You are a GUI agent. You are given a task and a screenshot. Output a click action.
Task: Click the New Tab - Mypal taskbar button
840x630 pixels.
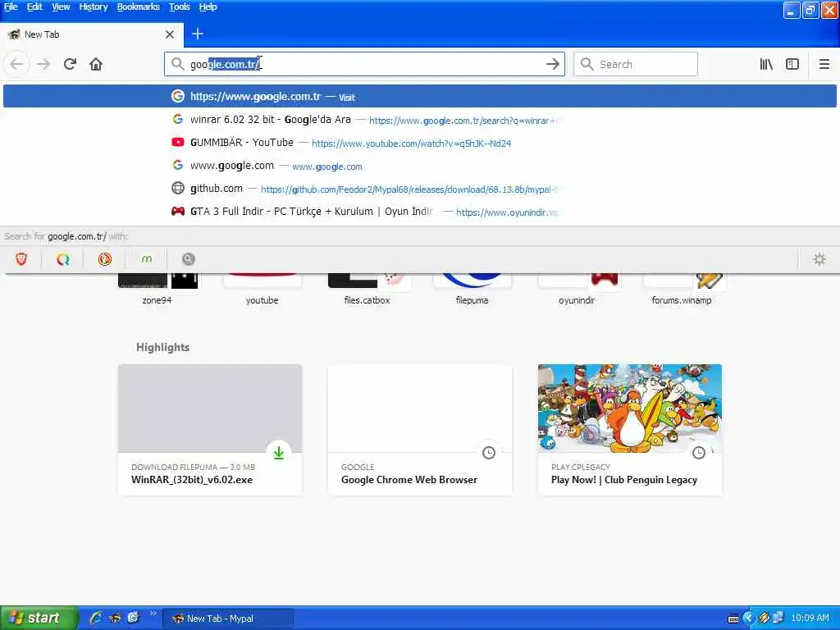click(228, 619)
